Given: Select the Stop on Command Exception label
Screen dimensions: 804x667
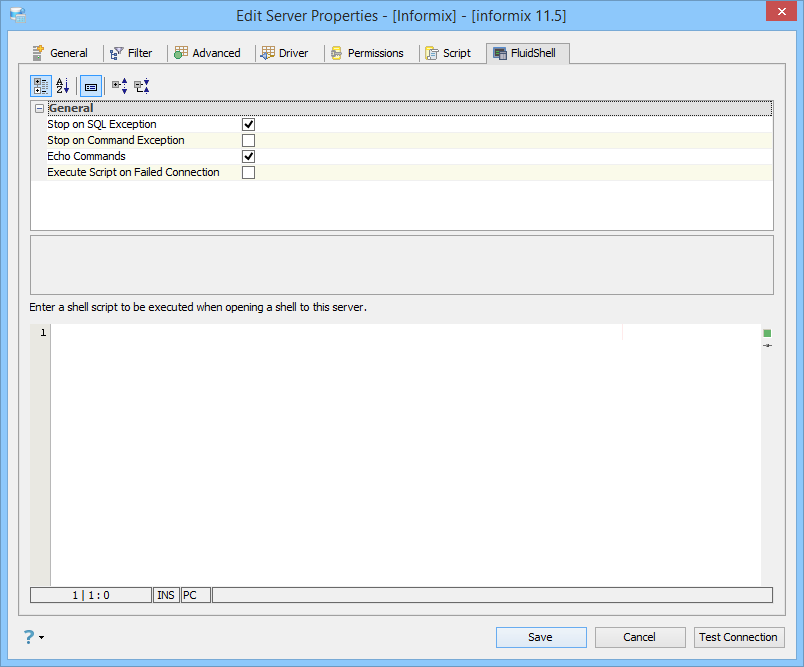Looking at the screenshot, I should pos(115,140).
